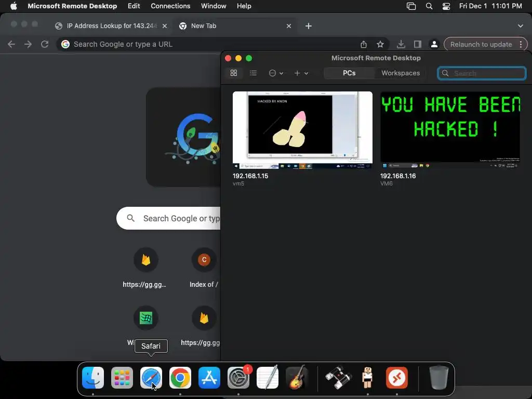Go back in Chrome
This screenshot has height=399, width=532.
coord(11,45)
